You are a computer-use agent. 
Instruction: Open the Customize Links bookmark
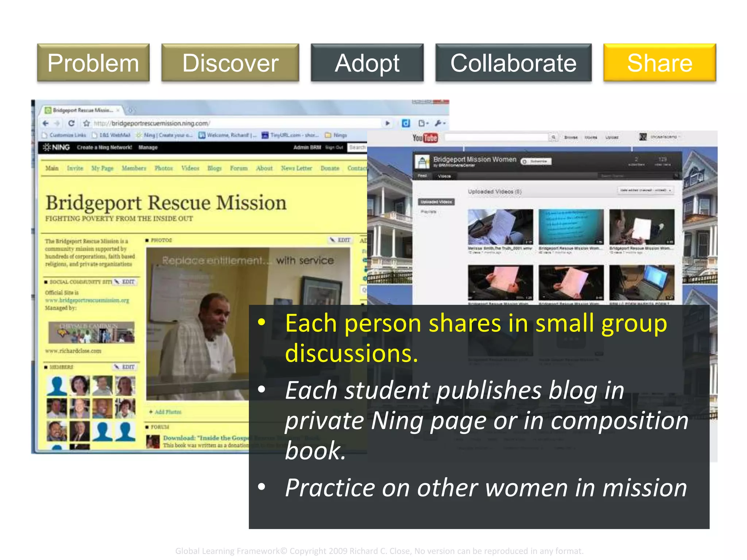click(64, 135)
